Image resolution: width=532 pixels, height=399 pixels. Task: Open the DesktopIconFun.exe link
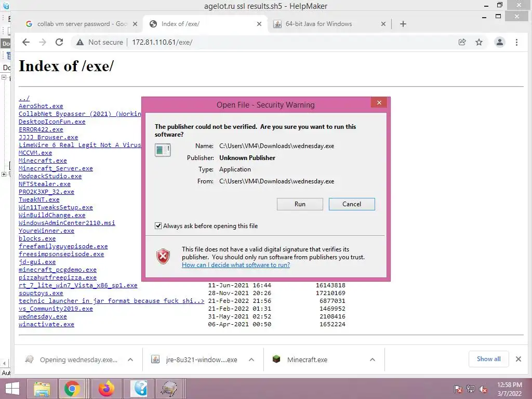tap(52, 122)
